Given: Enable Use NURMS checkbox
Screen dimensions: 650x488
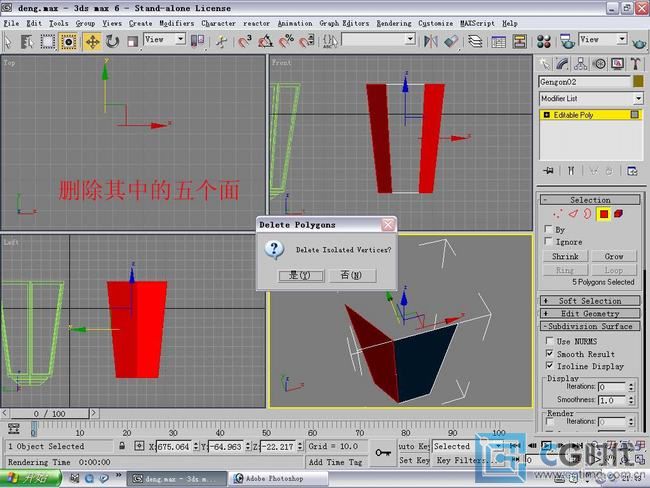Looking at the screenshot, I should pos(549,341).
